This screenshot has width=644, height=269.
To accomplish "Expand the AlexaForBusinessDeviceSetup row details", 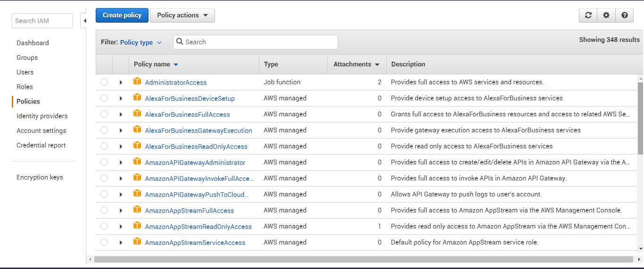I will (x=121, y=98).
